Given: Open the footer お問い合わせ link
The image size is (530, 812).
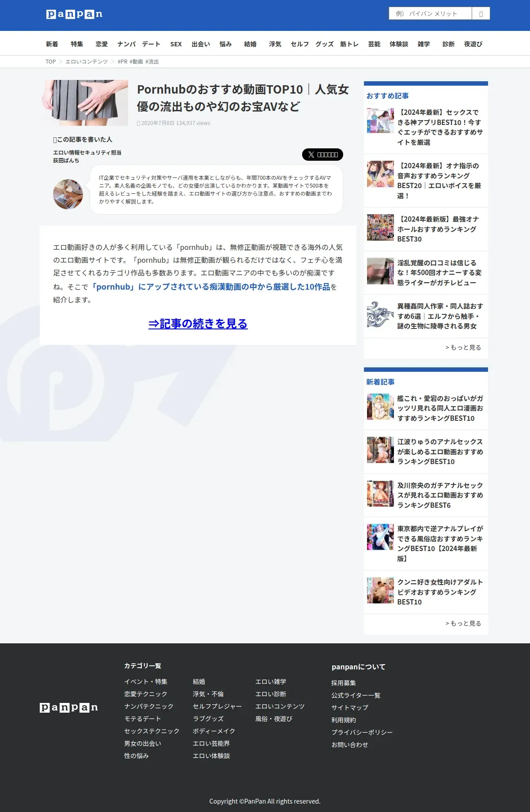Looking at the screenshot, I should (350, 745).
